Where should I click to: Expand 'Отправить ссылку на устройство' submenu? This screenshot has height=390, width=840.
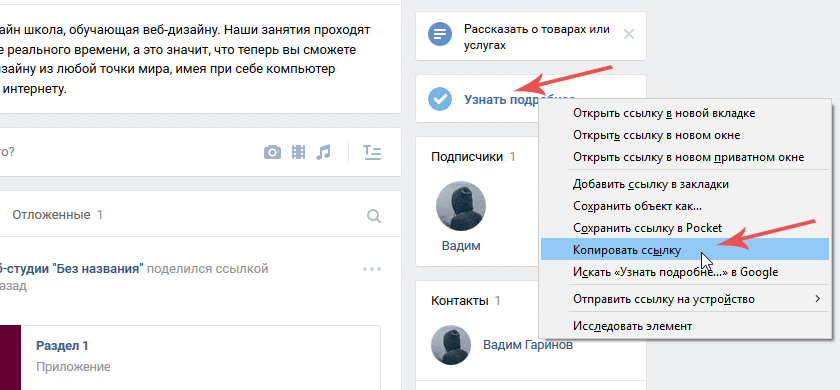(x=685, y=299)
